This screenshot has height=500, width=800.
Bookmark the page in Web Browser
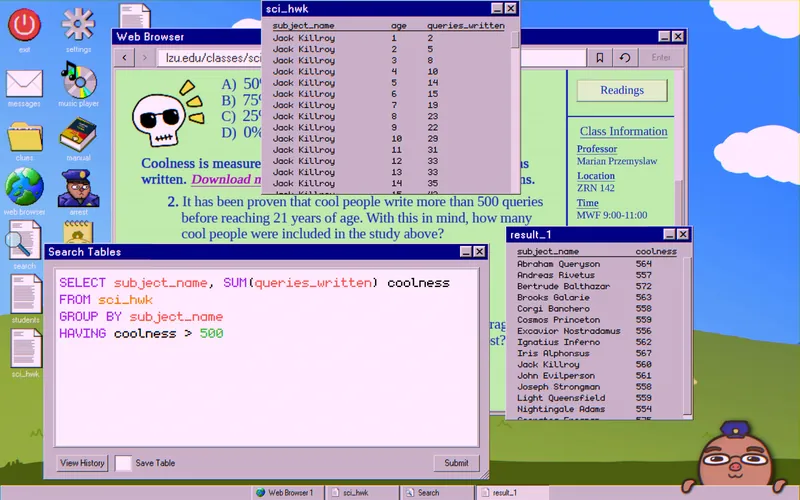click(600, 58)
